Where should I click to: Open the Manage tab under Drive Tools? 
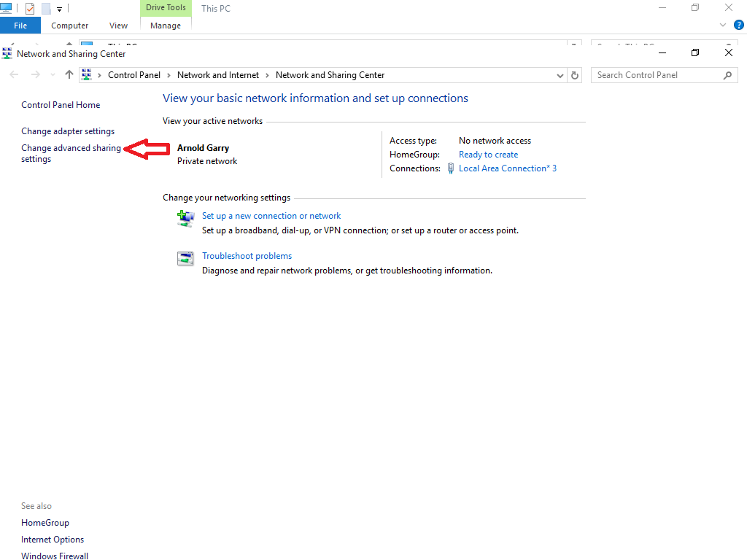[166, 25]
